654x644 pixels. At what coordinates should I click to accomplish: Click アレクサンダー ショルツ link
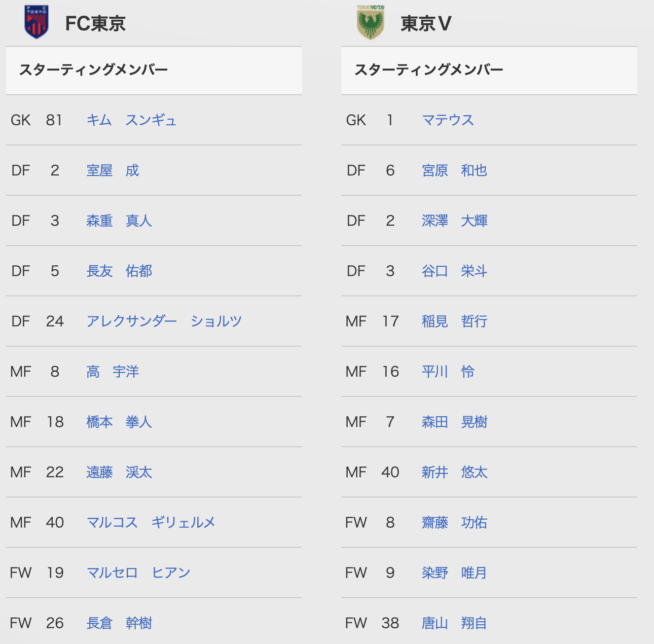[164, 321]
